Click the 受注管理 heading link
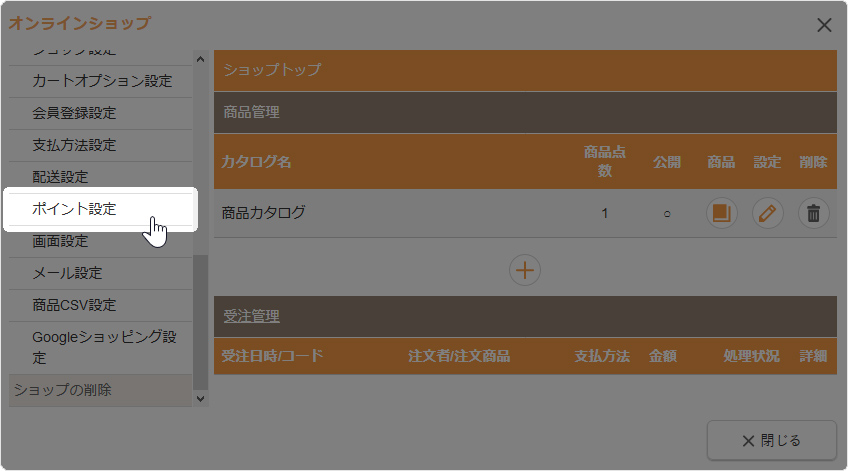Screen dimensions: 848x471 click(251, 316)
